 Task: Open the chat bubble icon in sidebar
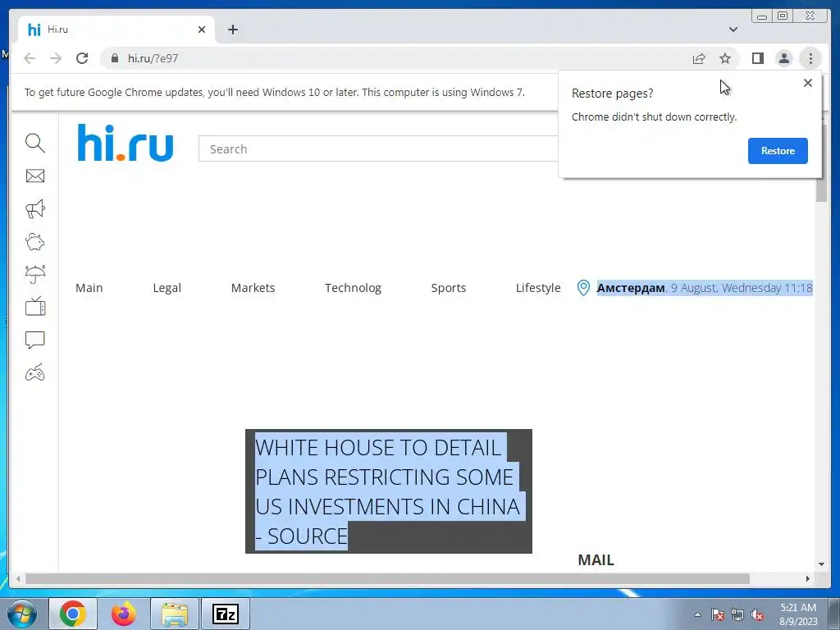(x=34, y=340)
